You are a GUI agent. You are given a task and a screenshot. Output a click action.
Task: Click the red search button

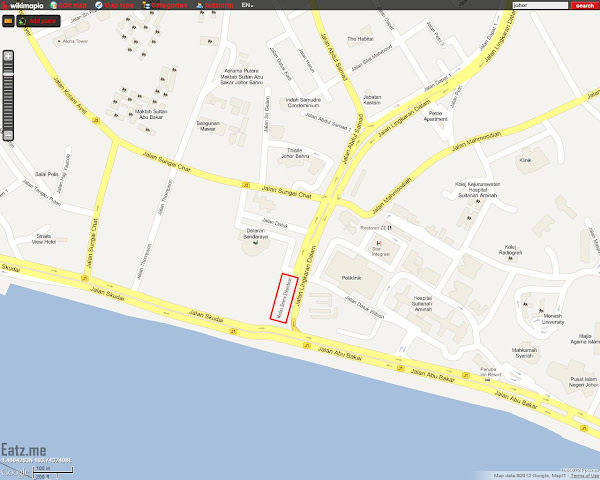pyautogui.click(x=585, y=5)
